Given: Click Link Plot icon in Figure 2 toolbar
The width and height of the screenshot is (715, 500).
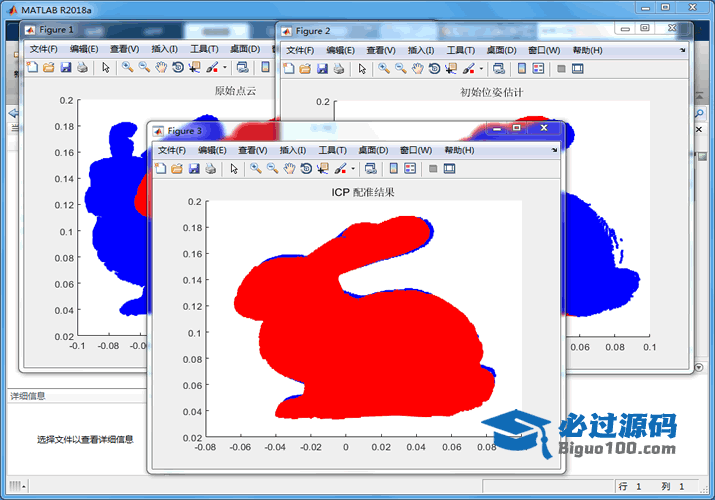Looking at the screenshot, I should point(499,69).
